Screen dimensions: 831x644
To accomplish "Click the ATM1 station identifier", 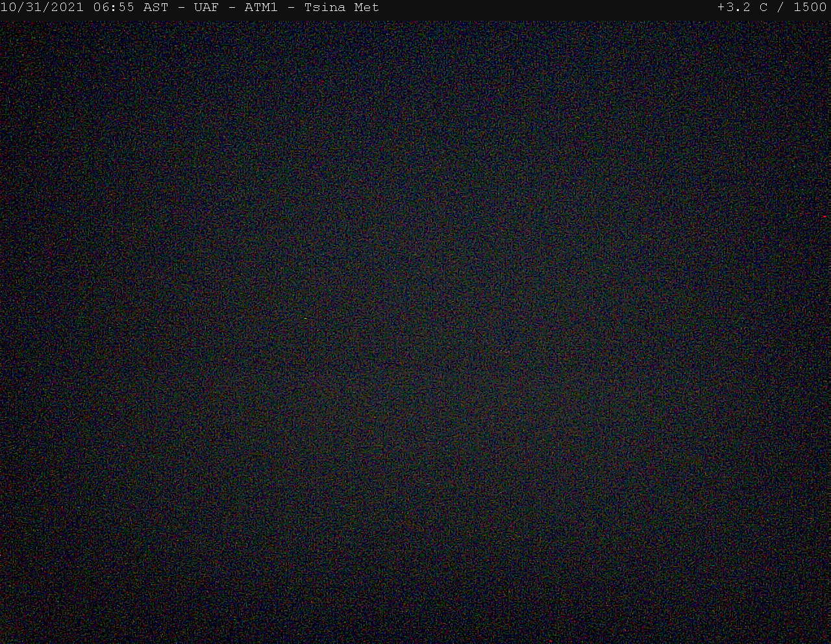I will (261, 7).
